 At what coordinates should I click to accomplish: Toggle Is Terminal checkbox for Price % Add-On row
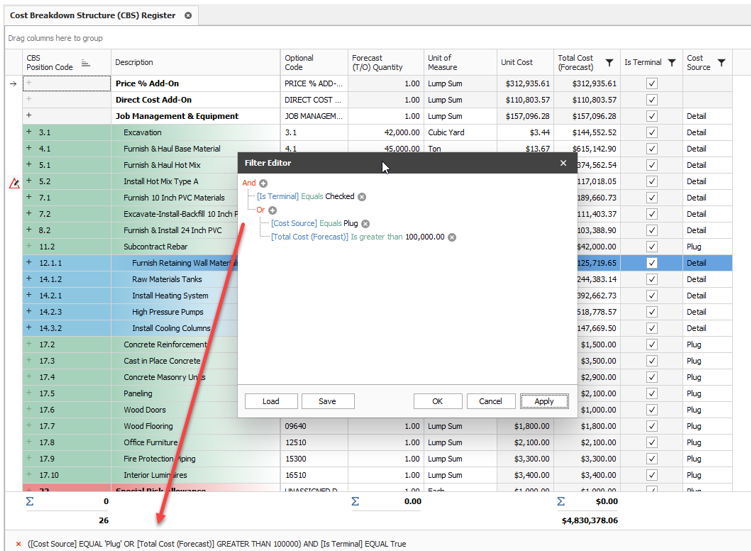tap(652, 84)
